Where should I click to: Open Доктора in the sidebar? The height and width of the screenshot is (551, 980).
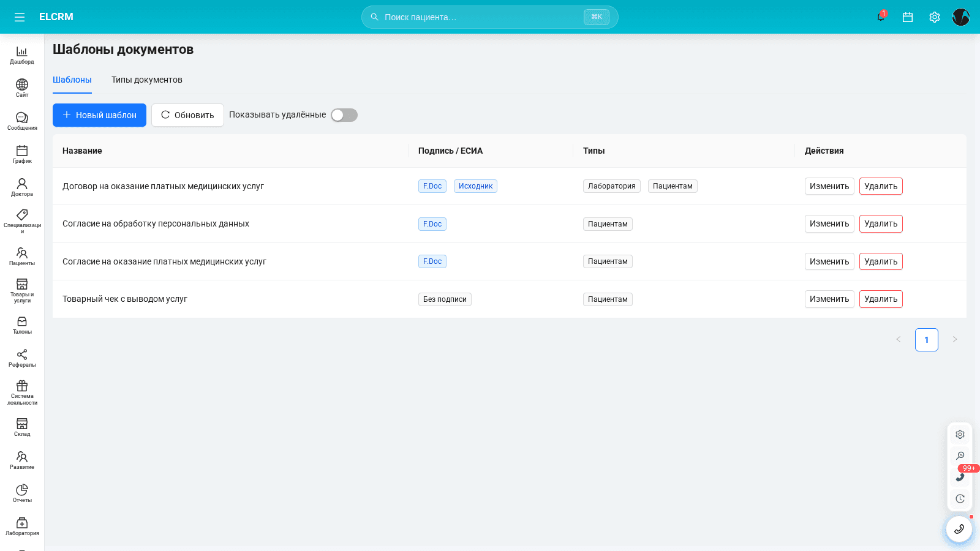click(x=22, y=187)
